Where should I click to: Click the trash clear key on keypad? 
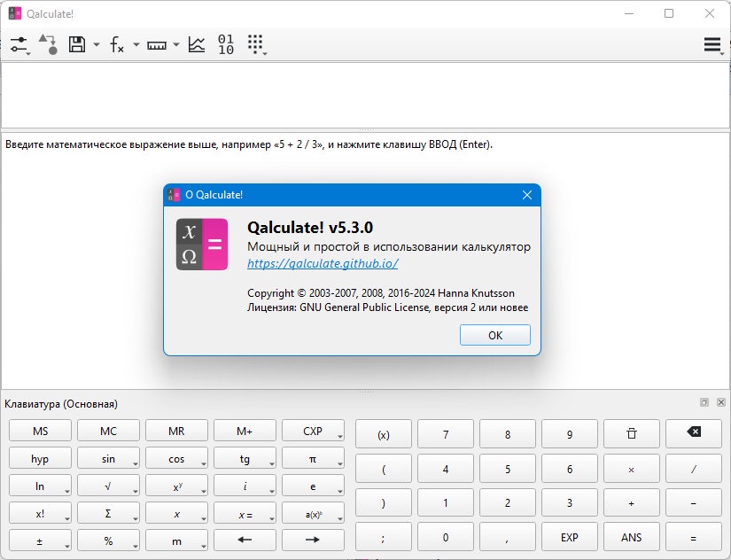[631, 433]
